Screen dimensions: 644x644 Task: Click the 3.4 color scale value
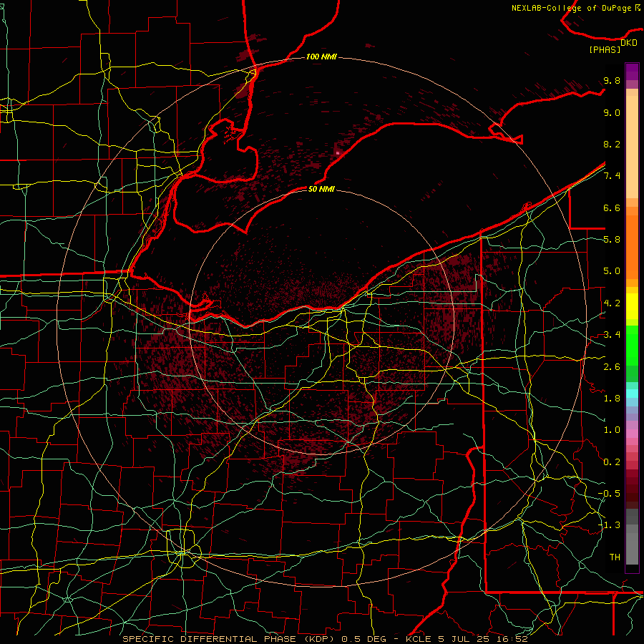coord(612,335)
